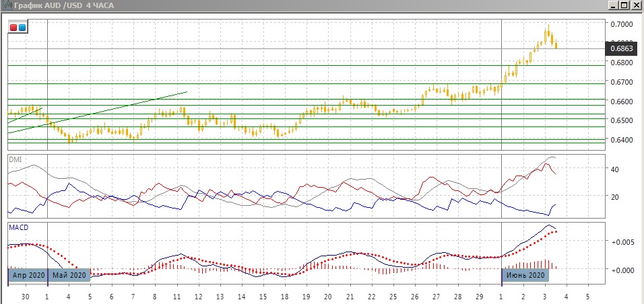This screenshot has width=644, height=304.
Task: Minimize the AUD/USD chart window
Action: [613, 5]
